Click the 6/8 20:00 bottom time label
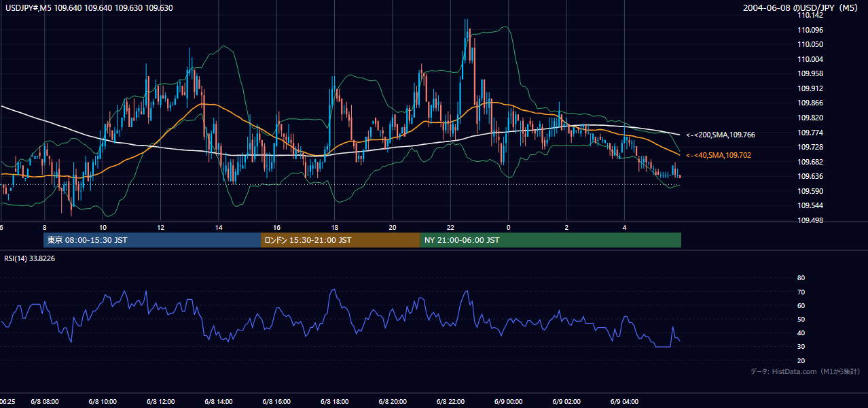 coord(393,402)
